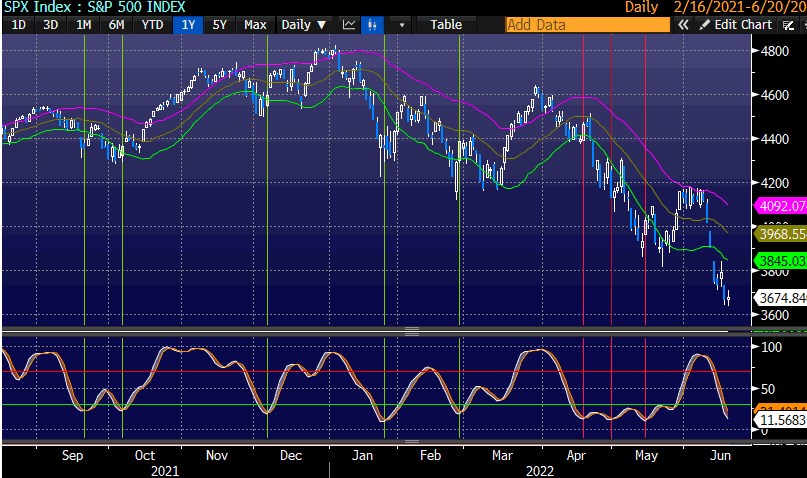The height and width of the screenshot is (478, 807).
Task: Click the green 3845.03 price tag
Action: [780, 260]
